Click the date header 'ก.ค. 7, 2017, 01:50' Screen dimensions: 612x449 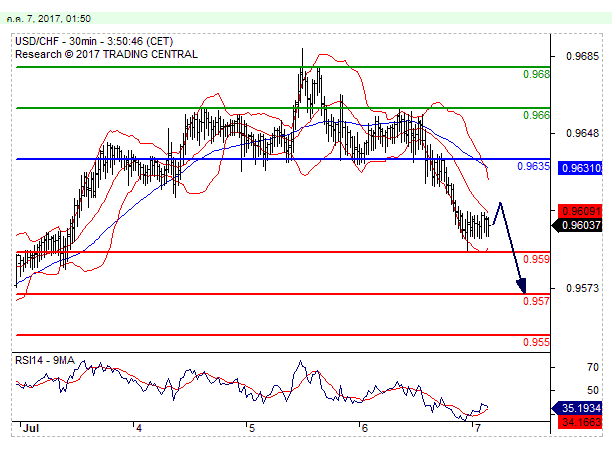coord(48,19)
